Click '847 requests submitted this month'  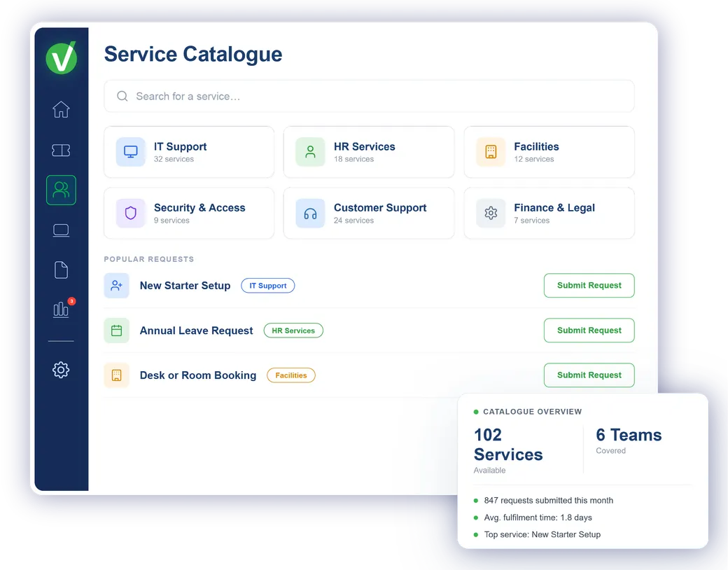point(549,500)
